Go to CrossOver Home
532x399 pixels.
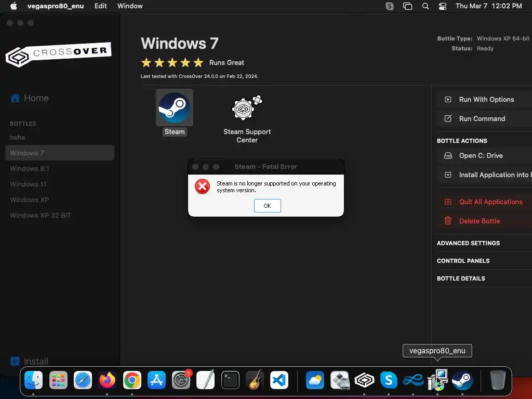point(30,98)
